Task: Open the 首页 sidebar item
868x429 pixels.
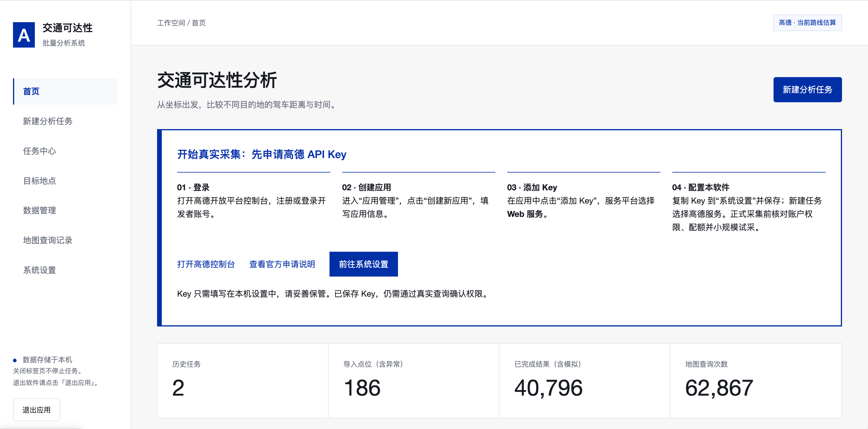Action: pos(65,91)
